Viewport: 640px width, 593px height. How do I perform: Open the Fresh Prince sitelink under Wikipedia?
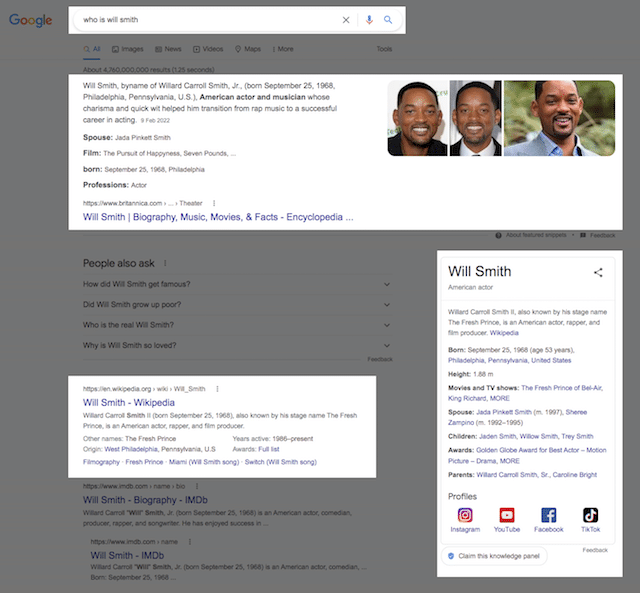[x=144, y=462]
